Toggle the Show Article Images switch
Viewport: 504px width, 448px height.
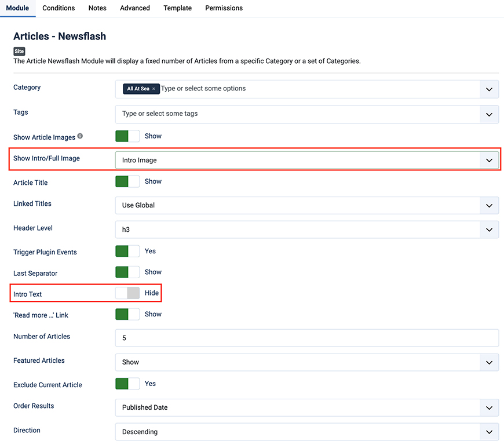pyautogui.click(x=127, y=136)
